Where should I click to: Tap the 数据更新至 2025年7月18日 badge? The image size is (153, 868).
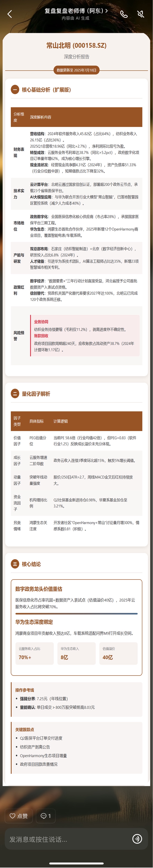pyautogui.click(x=76, y=70)
